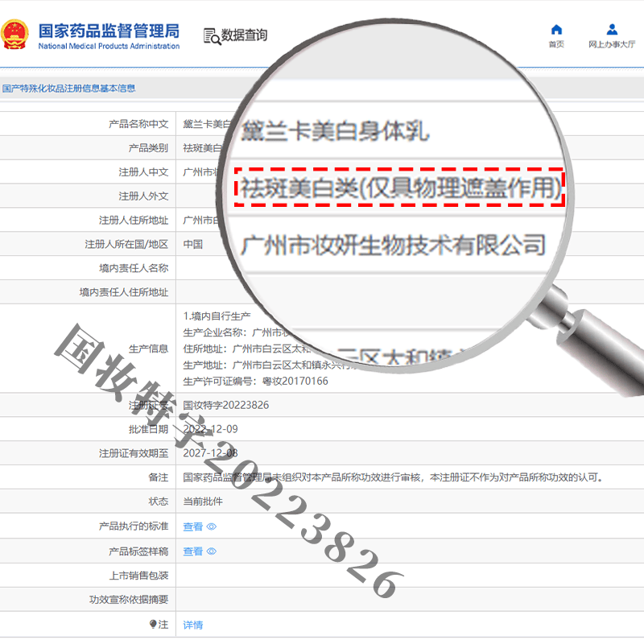Click the national emblem logo
The width and height of the screenshot is (644, 644).
pos(14,35)
